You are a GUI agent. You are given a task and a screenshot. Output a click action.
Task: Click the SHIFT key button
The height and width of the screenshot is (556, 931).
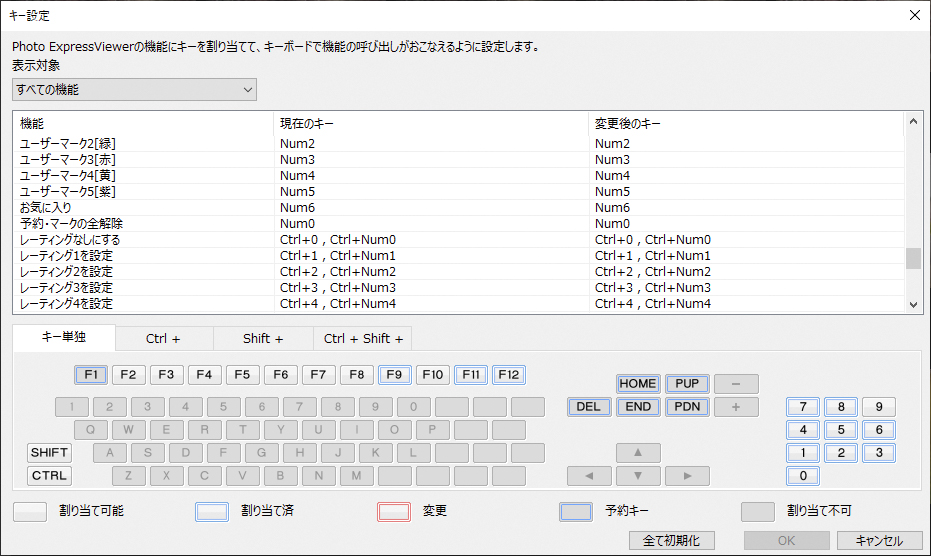(49, 453)
